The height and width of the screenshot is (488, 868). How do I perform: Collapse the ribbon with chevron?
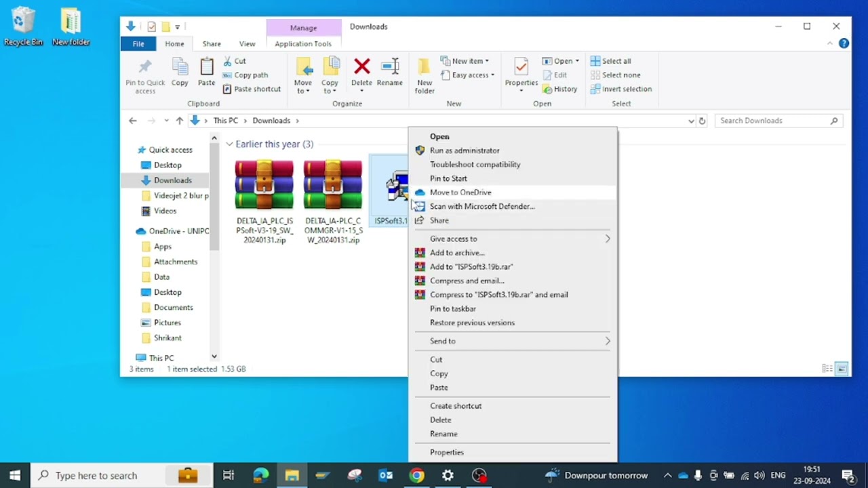[830, 43]
